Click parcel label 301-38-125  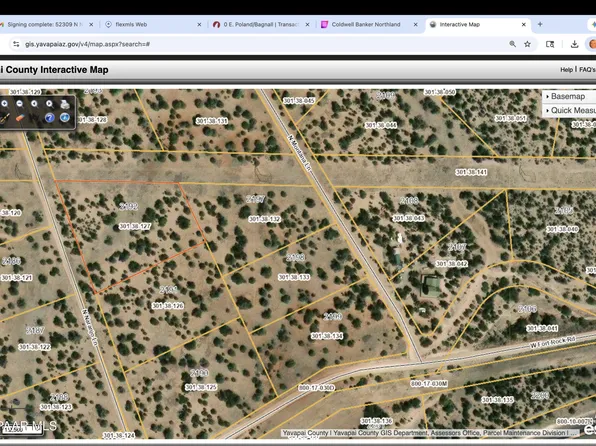click(201, 387)
